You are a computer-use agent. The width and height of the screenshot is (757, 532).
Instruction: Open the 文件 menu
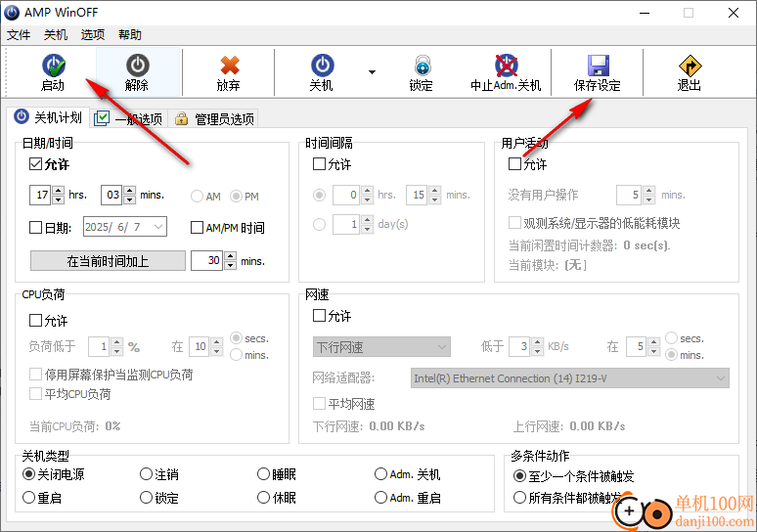tap(19, 35)
